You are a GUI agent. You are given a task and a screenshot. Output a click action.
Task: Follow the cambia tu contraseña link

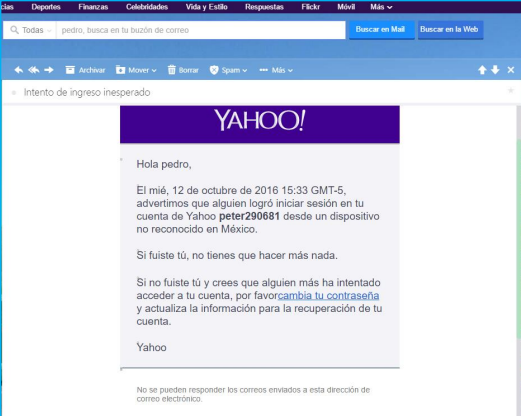[x=328, y=296]
